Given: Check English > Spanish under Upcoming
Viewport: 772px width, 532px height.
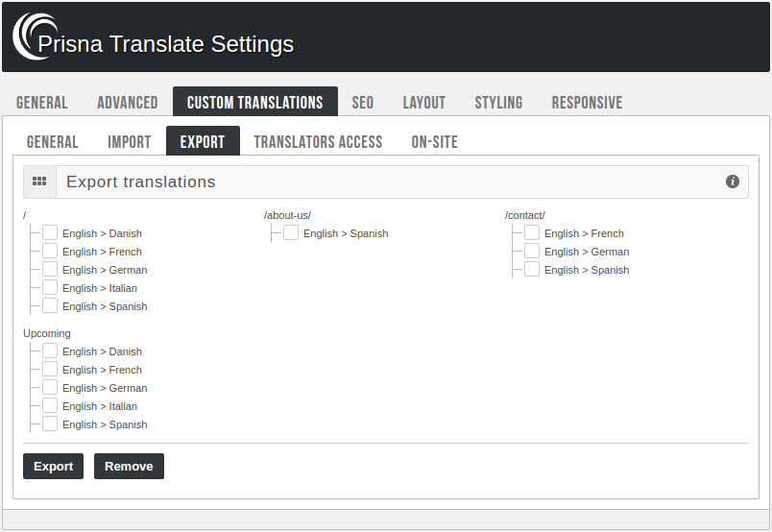Looking at the screenshot, I should (50, 423).
